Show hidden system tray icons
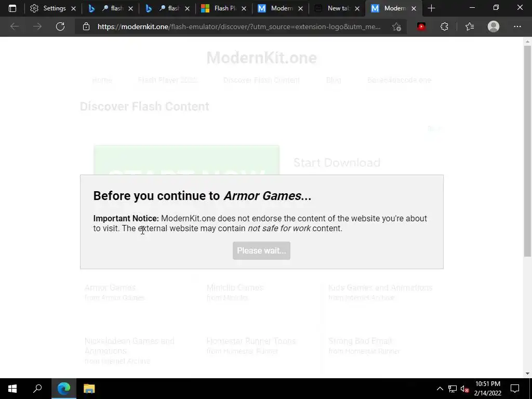 pos(440,389)
